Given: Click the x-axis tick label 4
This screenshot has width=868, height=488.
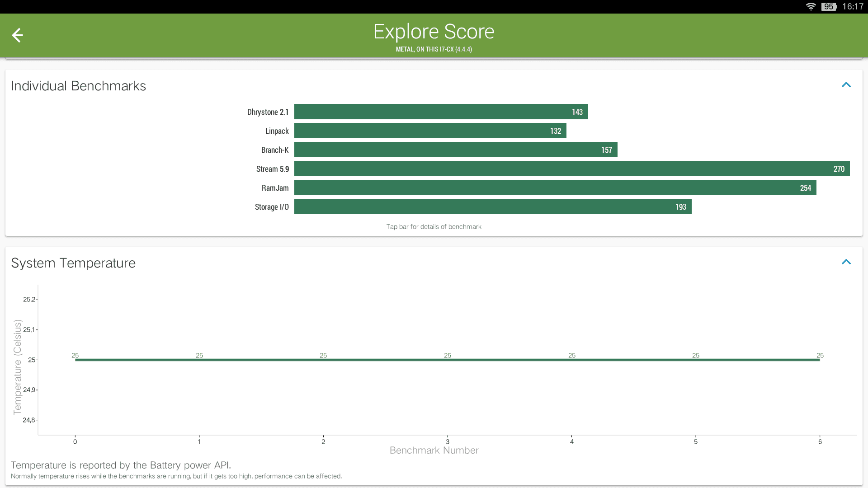Looking at the screenshot, I should click(572, 442).
